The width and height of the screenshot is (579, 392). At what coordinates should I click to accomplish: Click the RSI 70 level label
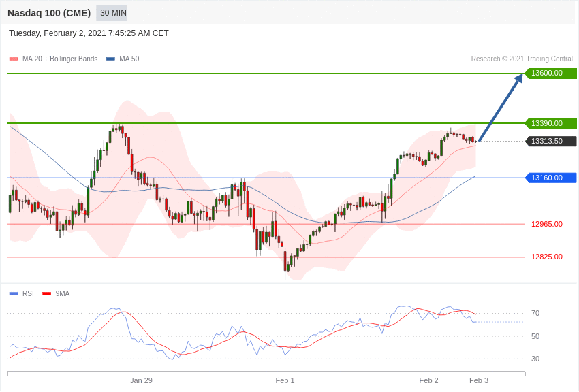click(535, 314)
